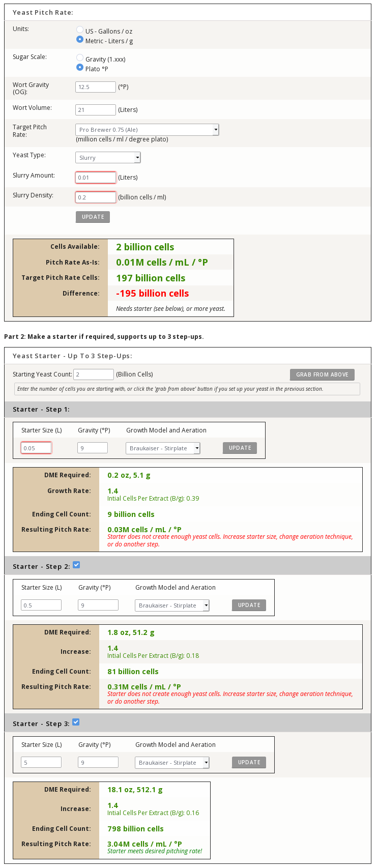Click the Wort Gravity (OG) input field
This screenshot has height=868, width=377.
tap(96, 87)
